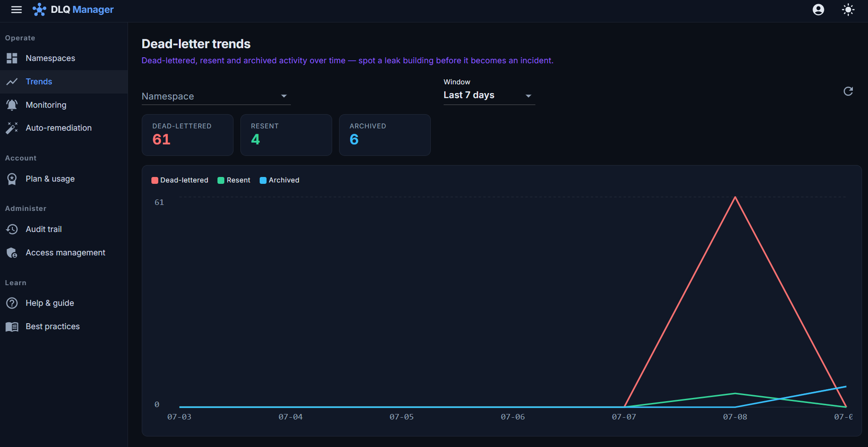Image resolution: width=868 pixels, height=447 pixels.
Task: Click the Monitoring bell icon
Action: pyautogui.click(x=12, y=105)
